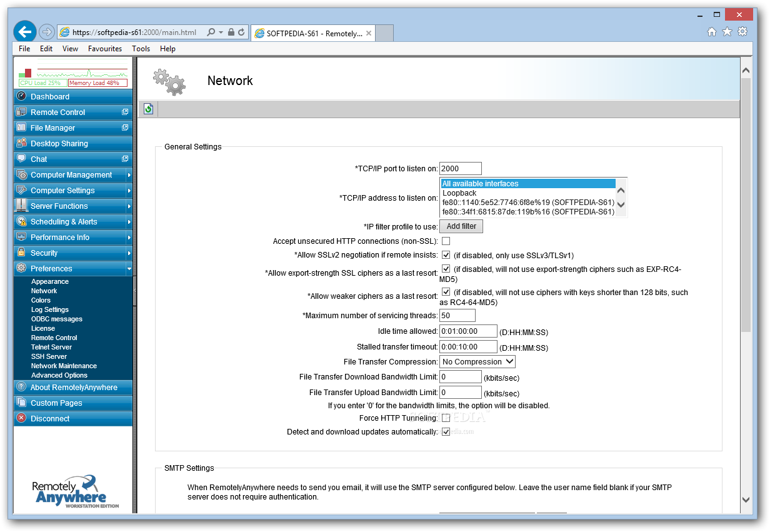Open the SSH Server link
The height and width of the screenshot is (532, 770).
click(49, 356)
